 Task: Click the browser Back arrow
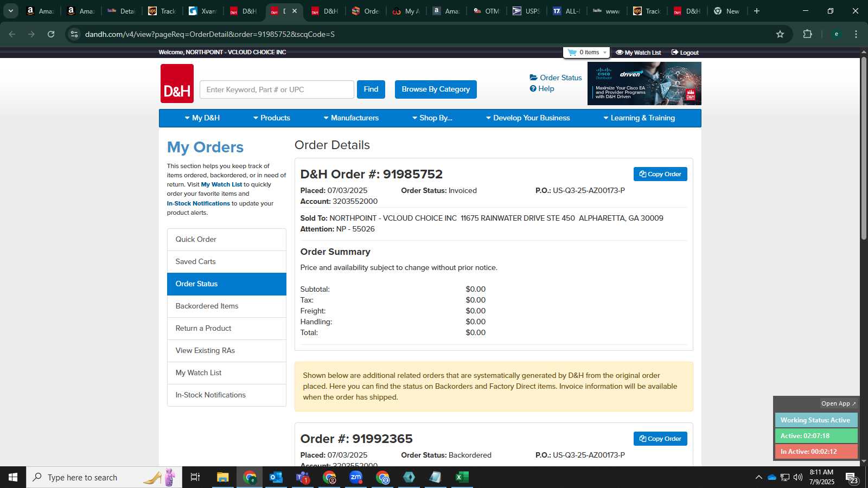pyautogui.click(x=12, y=34)
